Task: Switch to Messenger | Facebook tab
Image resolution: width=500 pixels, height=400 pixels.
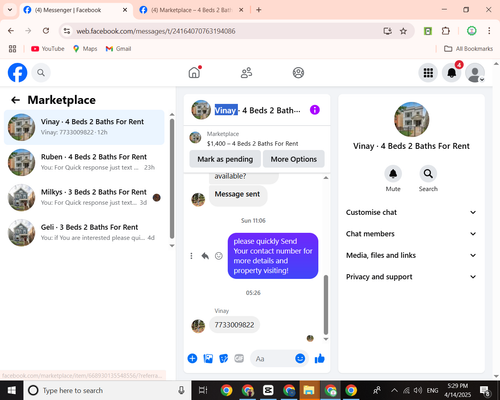Action: [x=76, y=10]
